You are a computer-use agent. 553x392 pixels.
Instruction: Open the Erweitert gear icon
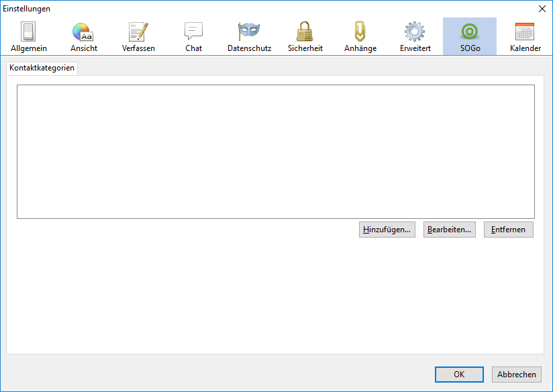[x=415, y=32]
